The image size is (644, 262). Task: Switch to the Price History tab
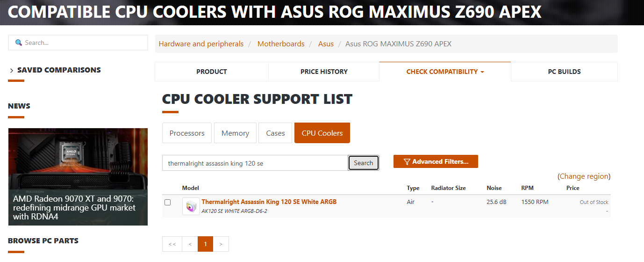[x=324, y=72]
